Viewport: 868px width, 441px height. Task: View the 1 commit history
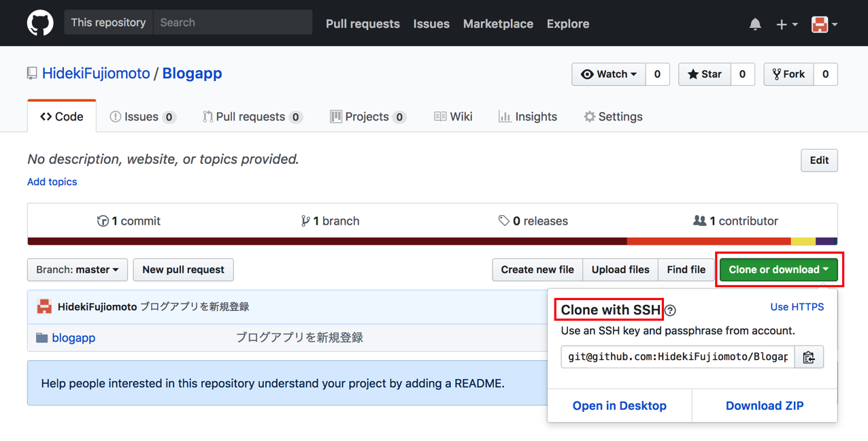pyautogui.click(x=129, y=221)
